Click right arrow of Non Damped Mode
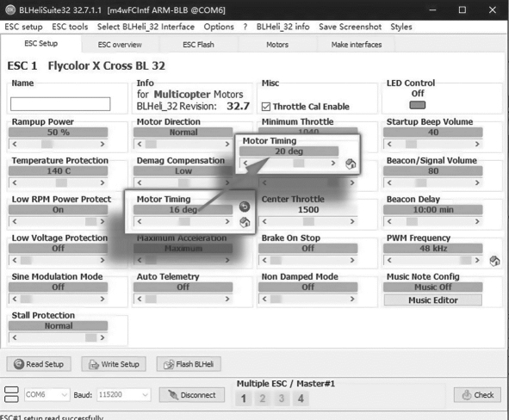Viewport: 509px width, 420px height. point(352,299)
